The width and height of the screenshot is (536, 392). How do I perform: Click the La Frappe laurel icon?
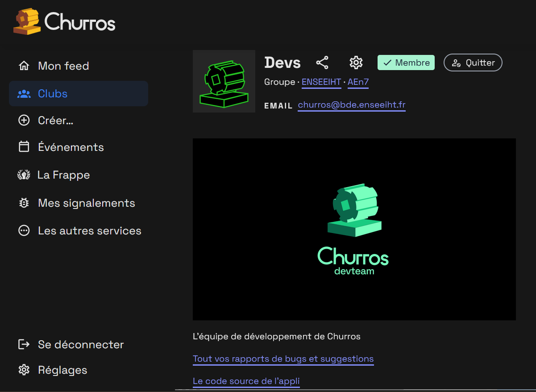point(24,175)
